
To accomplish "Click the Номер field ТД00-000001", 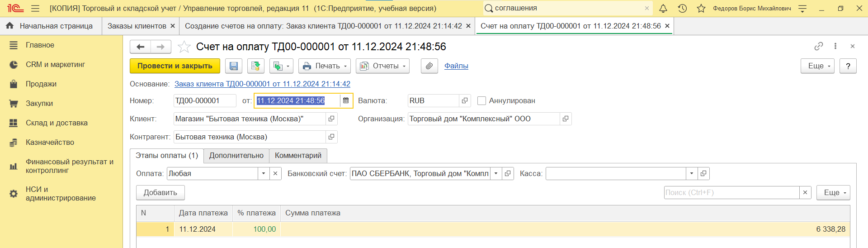I will click(x=205, y=101).
